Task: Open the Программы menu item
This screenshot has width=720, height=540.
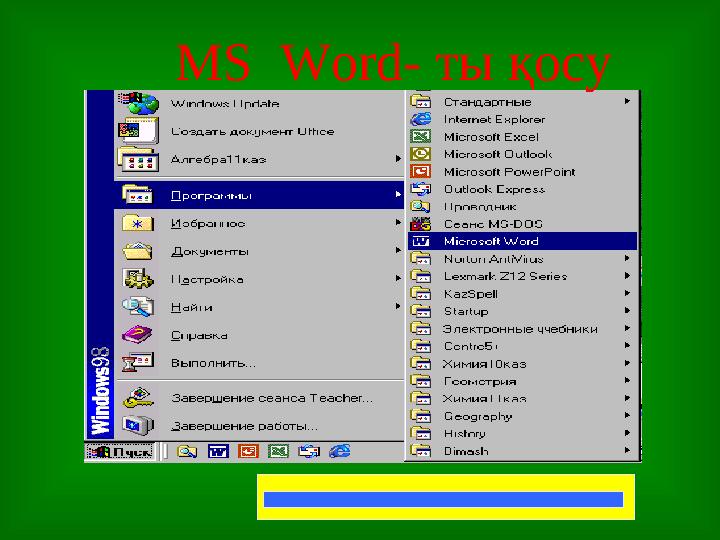Action: pyautogui.click(x=259, y=195)
